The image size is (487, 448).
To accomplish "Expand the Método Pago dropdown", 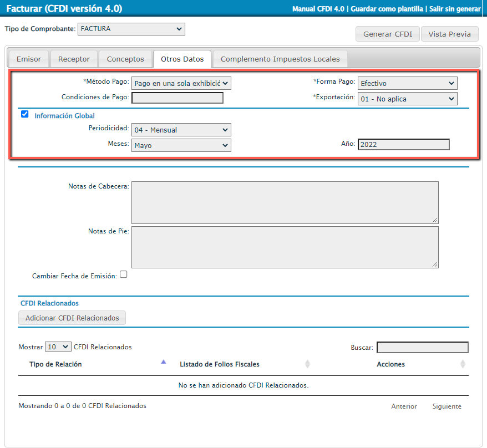I will click(x=181, y=83).
